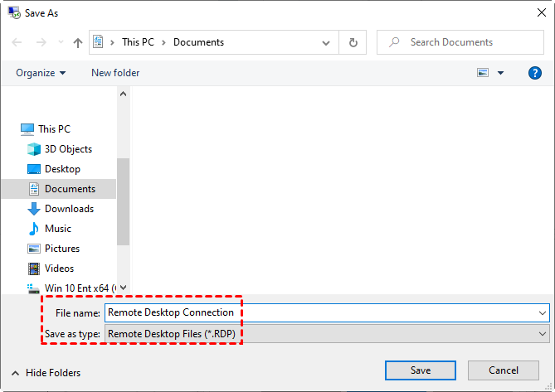The height and width of the screenshot is (392, 555).
Task: Select the 3D Objects folder
Action: click(x=68, y=149)
